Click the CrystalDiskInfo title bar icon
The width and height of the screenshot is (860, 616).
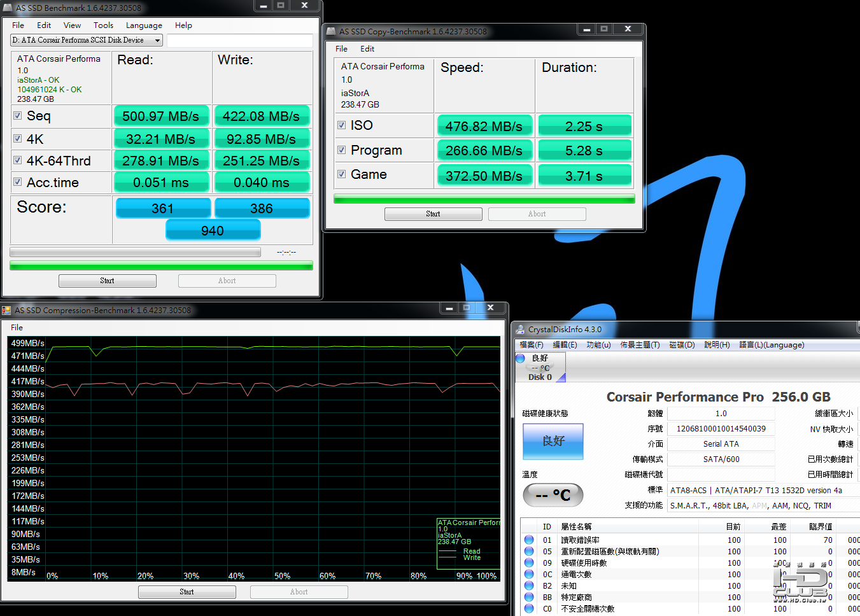(520, 330)
